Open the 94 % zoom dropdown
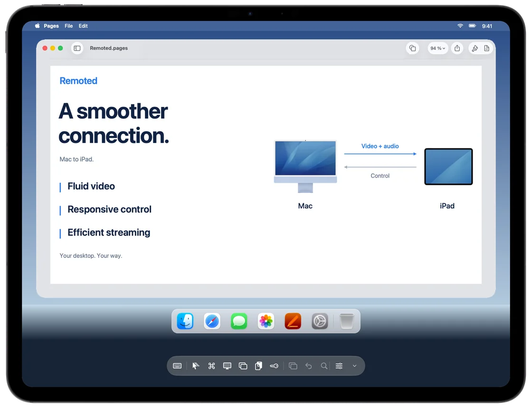This screenshot has height=408, width=532. pyautogui.click(x=437, y=48)
